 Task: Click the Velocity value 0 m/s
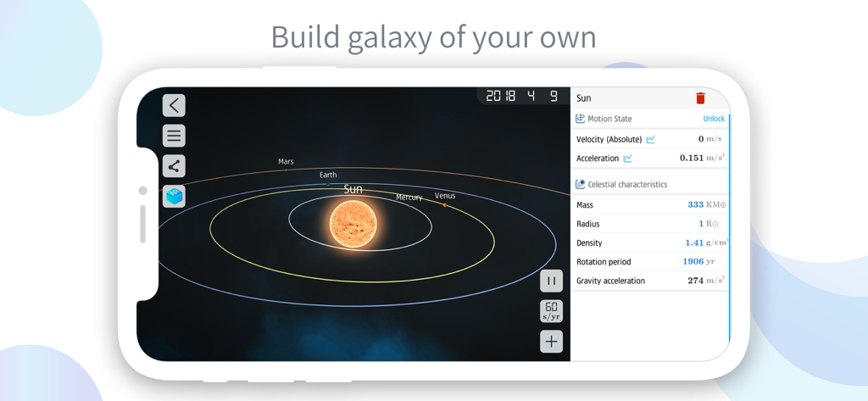pyautogui.click(x=710, y=139)
